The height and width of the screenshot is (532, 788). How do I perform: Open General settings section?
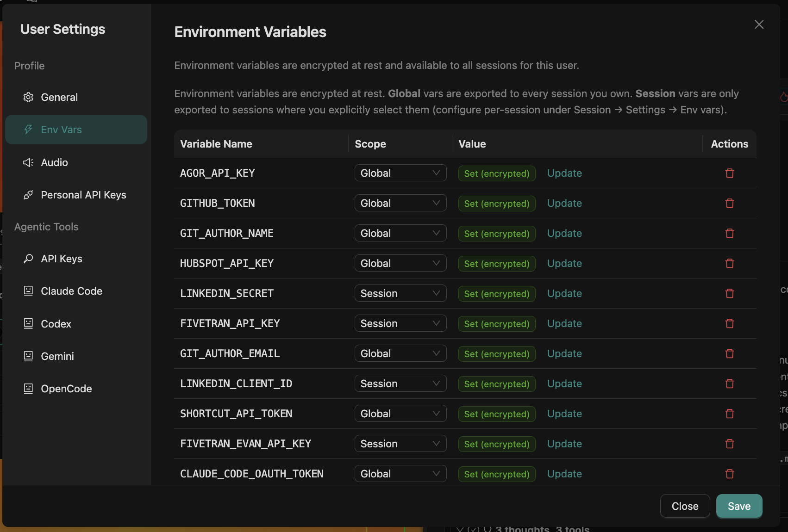(x=76, y=97)
